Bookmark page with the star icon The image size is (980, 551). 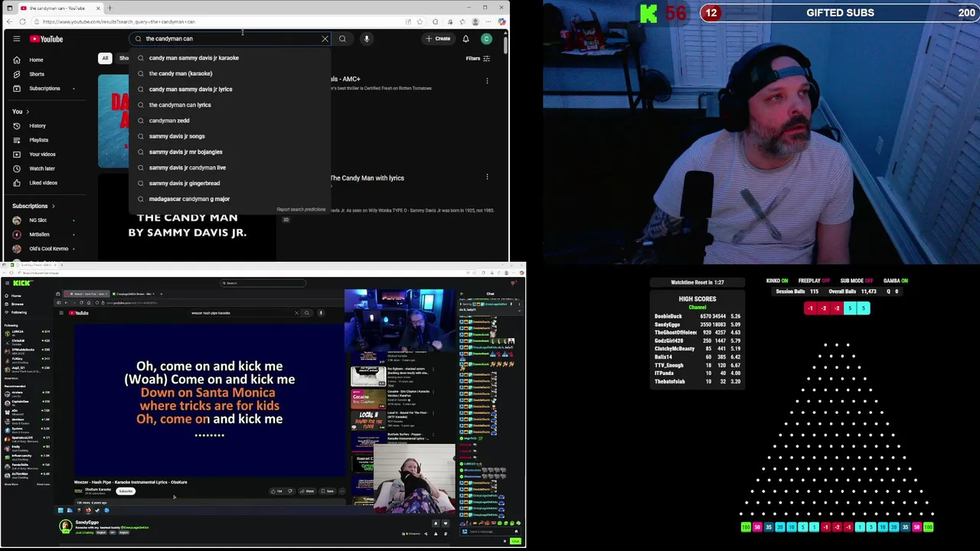[x=420, y=21]
